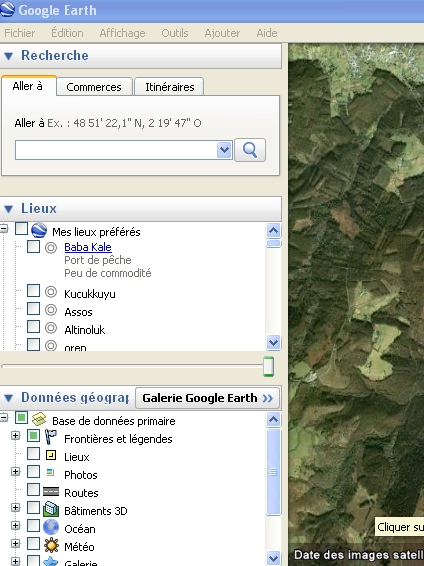Collapse the Recherche panel triangle
This screenshot has width=424, height=566.
click(x=8, y=56)
